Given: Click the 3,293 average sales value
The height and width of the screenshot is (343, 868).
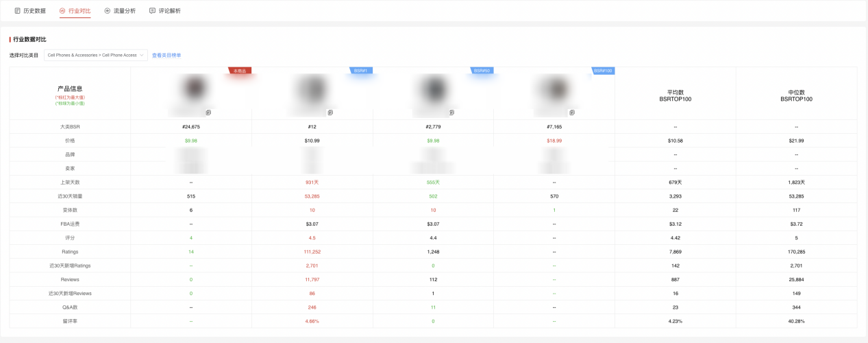Looking at the screenshot, I should (675, 196).
